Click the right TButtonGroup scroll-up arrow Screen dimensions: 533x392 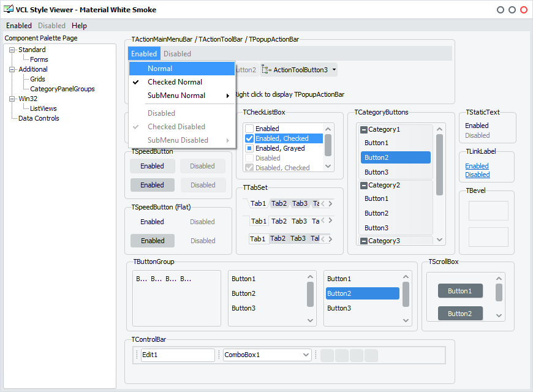406,277
